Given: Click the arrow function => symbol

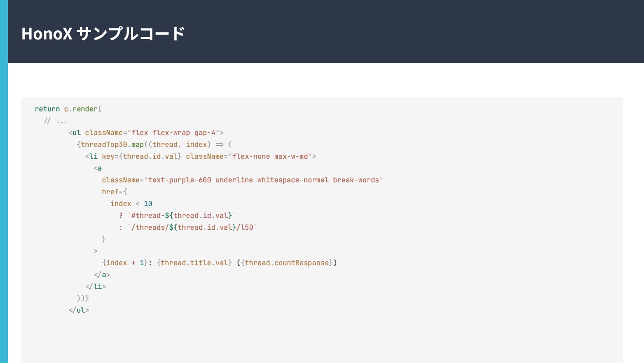Looking at the screenshot, I should (x=219, y=145).
